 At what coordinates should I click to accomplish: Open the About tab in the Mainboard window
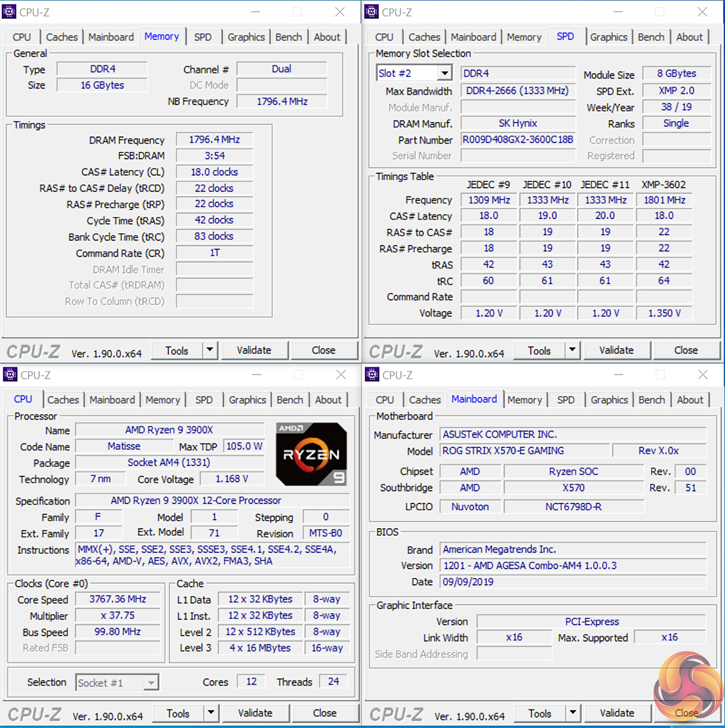click(x=690, y=400)
